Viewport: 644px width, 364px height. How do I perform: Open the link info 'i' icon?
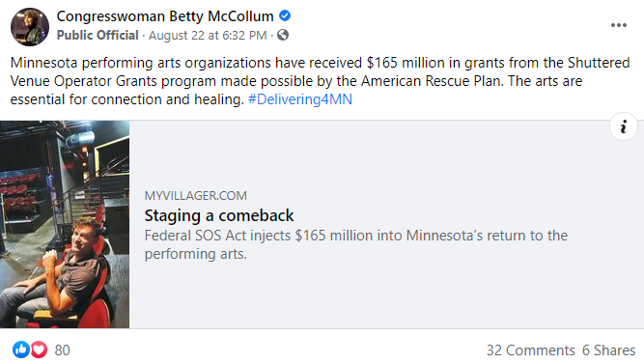[623, 126]
